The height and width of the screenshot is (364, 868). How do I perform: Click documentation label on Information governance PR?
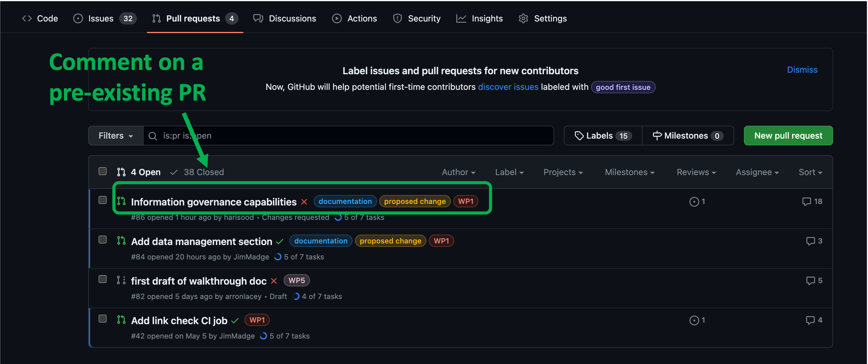[x=345, y=201]
